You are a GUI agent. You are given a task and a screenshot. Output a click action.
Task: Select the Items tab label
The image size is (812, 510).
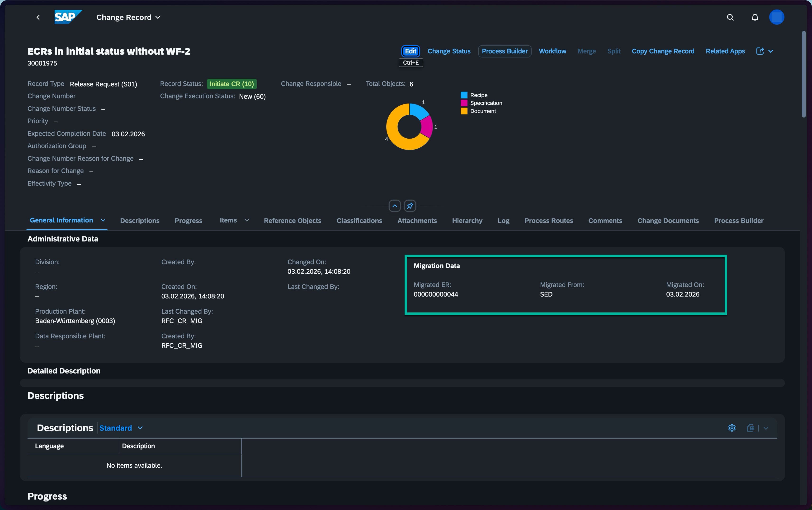point(228,220)
